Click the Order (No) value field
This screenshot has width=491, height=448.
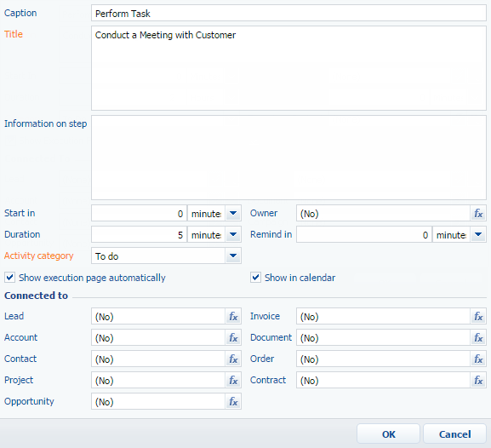tap(384, 359)
